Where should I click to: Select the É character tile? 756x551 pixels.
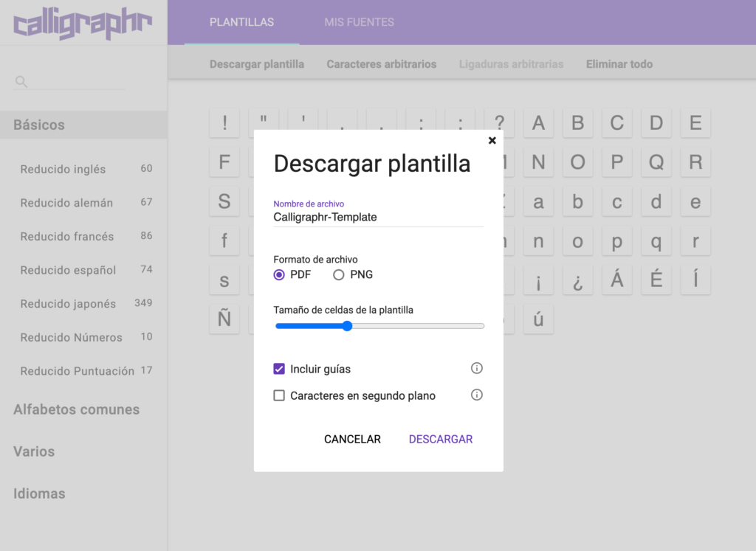point(656,280)
